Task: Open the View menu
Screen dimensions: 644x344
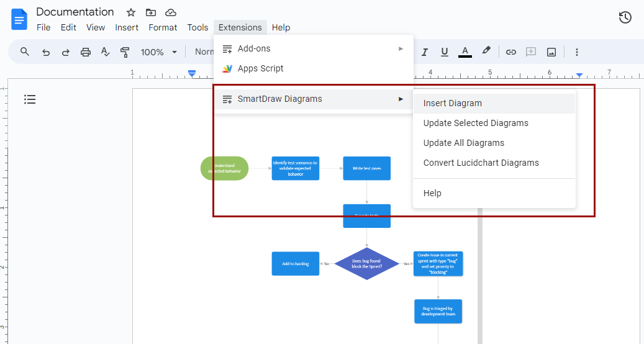Action: 96,27
